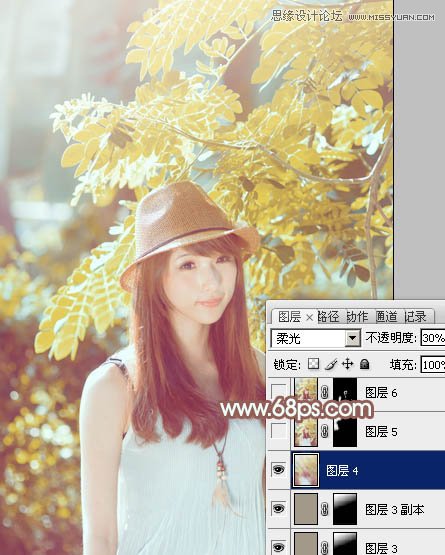445x555 pixels.
Task: Click mask link icon on 图层 3 副本
Action: pyautogui.click(x=325, y=509)
